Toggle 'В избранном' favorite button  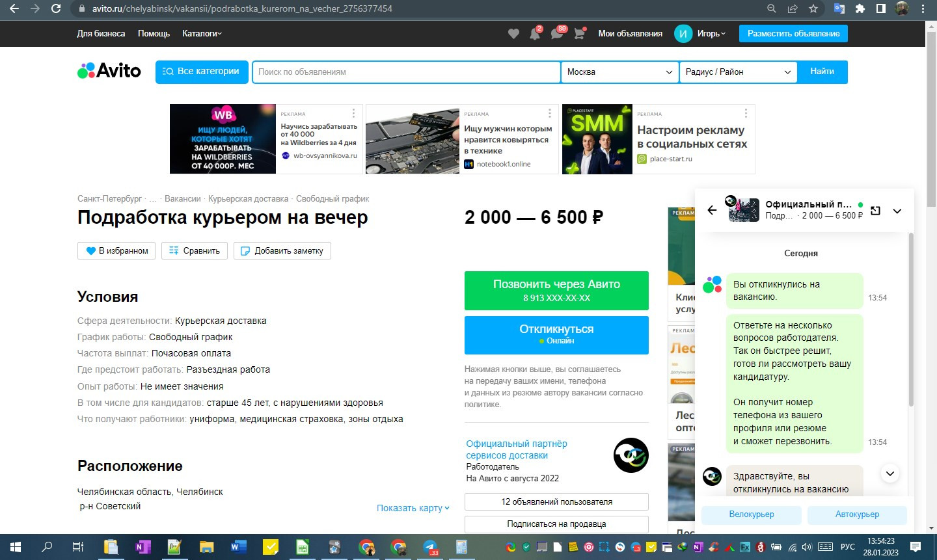point(116,251)
